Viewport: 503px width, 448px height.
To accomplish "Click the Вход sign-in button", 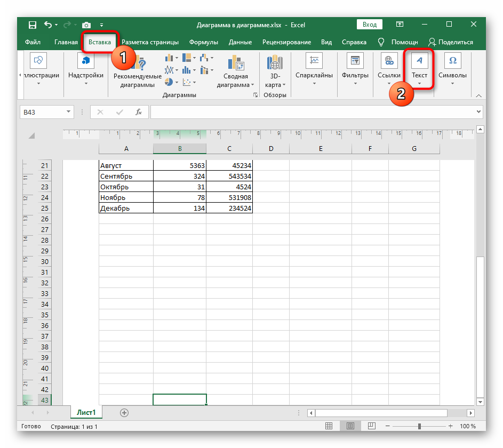I will (x=369, y=25).
